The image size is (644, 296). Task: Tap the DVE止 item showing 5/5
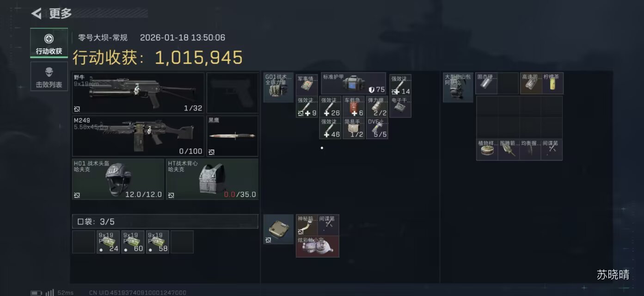pyautogui.click(x=377, y=128)
